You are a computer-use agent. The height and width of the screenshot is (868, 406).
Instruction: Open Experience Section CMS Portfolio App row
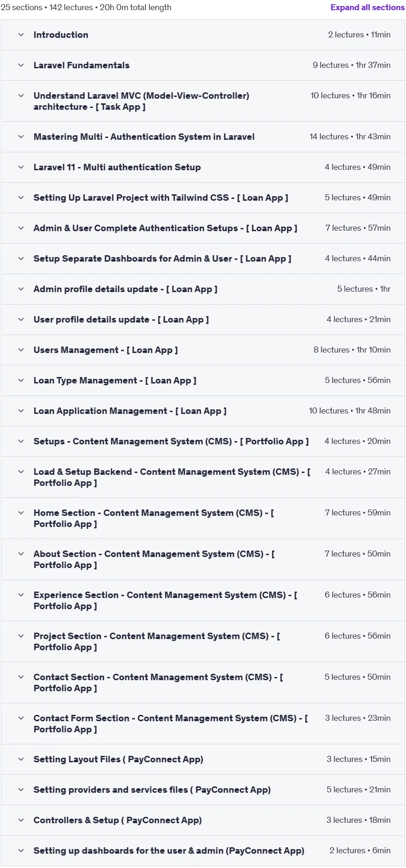[x=203, y=600]
